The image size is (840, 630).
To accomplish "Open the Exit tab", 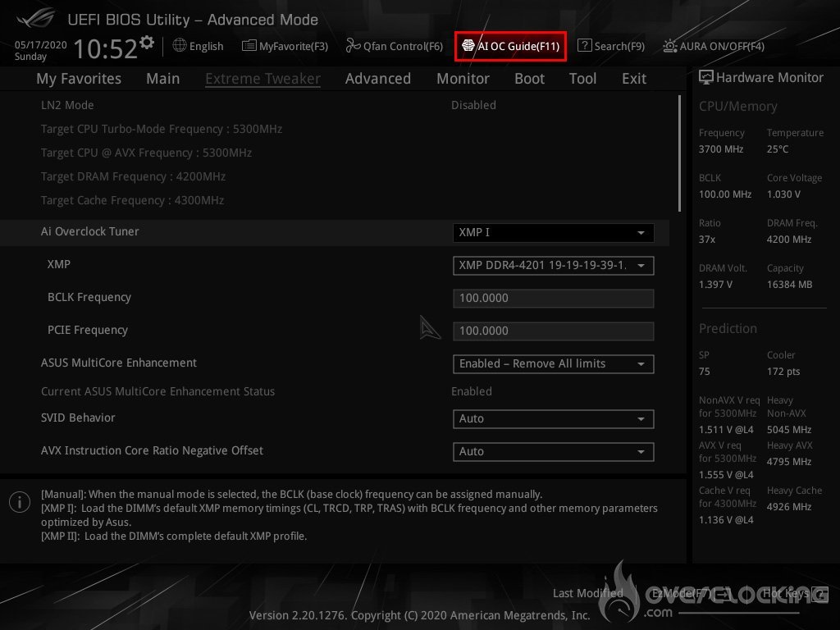I will coord(634,79).
